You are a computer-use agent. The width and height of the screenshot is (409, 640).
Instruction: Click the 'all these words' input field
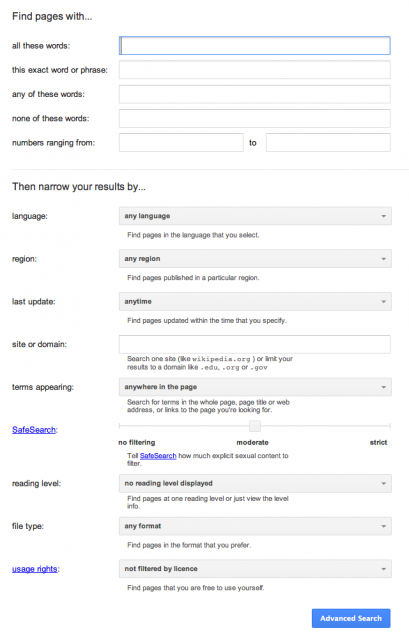[x=255, y=46]
